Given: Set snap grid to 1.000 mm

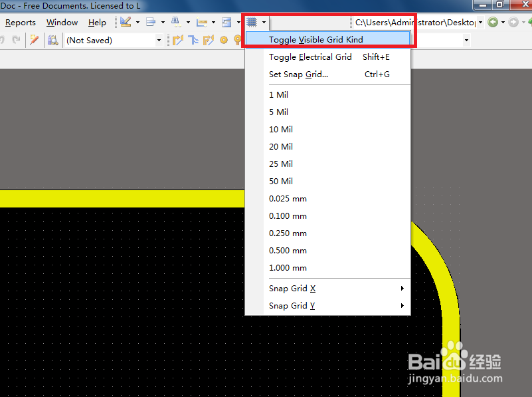Looking at the screenshot, I should pos(327,268).
